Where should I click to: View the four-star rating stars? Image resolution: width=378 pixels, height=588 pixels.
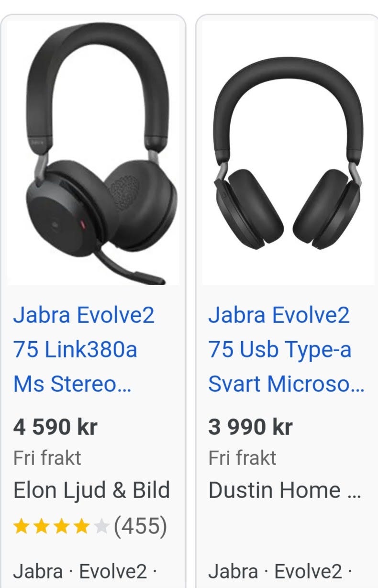click(x=61, y=527)
